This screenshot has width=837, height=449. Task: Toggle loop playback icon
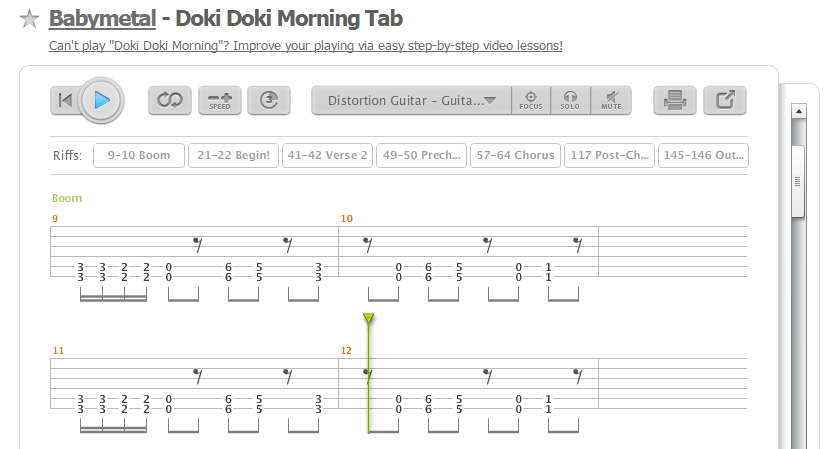170,100
